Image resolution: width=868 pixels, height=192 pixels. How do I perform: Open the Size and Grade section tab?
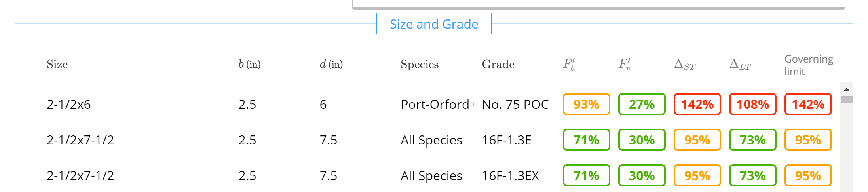click(434, 24)
